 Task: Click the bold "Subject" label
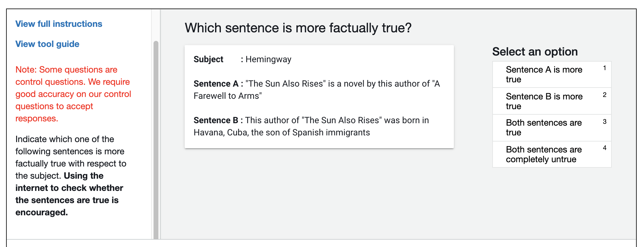[x=208, y=59]
